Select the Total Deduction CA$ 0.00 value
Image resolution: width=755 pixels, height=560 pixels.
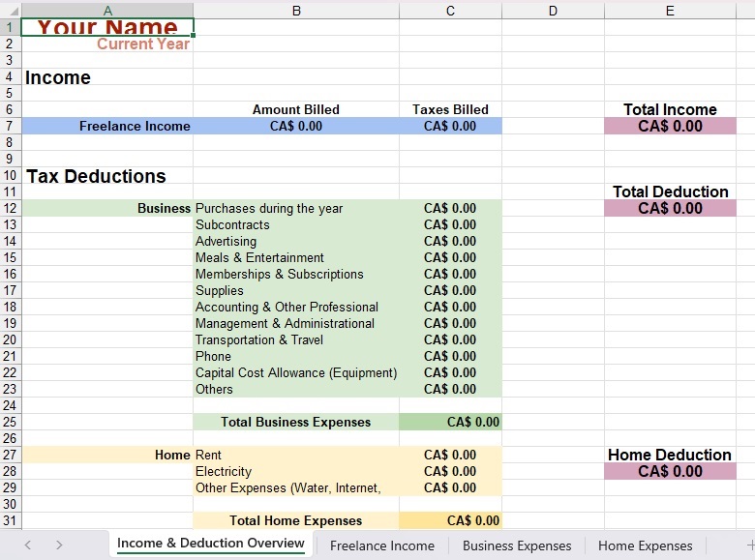pos(670,208)
